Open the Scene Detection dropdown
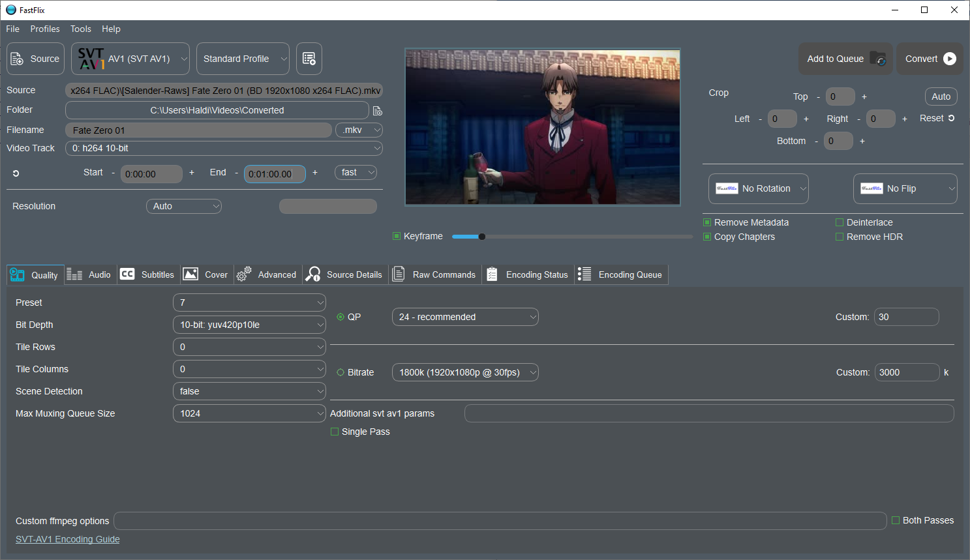This screenshot has height=560, width=970. coord(249,391)
